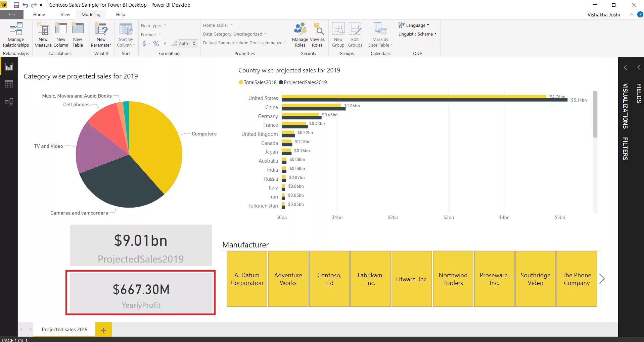The image size is (644, 342).
Task: Click decimal places Auto field
Action: (x=185, y=44)
